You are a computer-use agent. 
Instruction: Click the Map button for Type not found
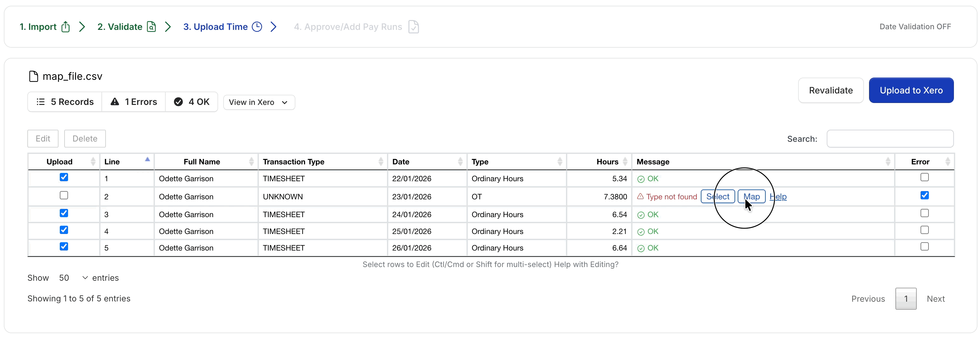coord(751,197)
